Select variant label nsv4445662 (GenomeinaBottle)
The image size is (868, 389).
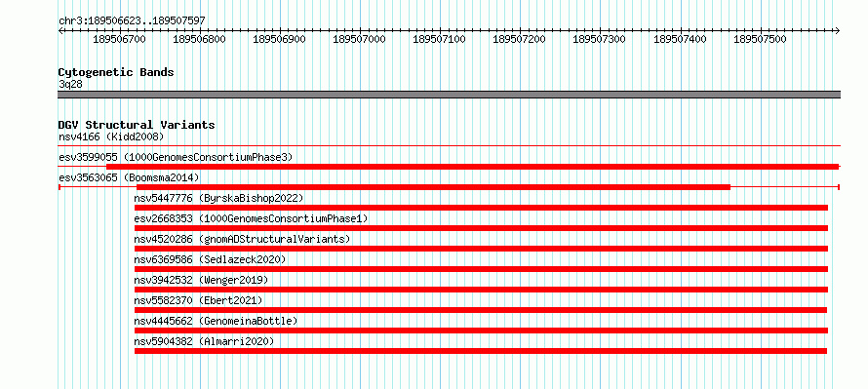point(216,321)
